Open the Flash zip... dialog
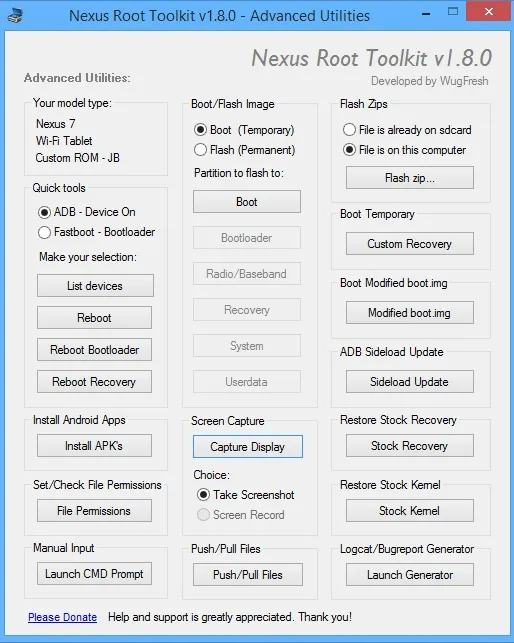Viewport: 514px width, 643px height. pos(410,178)
